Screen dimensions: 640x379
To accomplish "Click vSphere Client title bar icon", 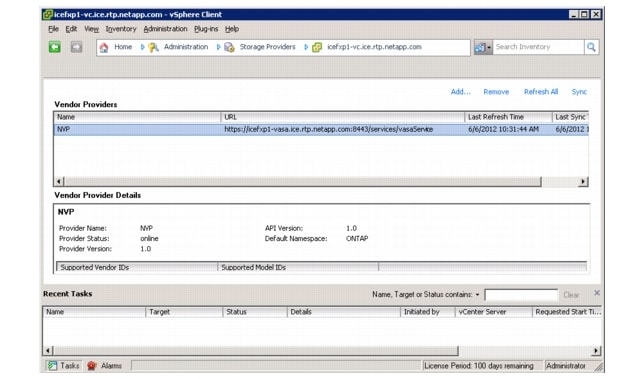I will coord(48,15).
